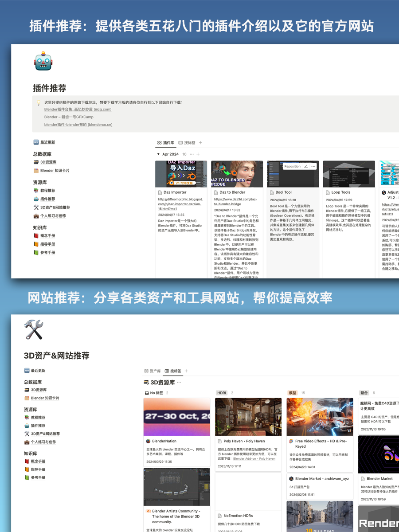Switch to the 插件库 gallery tab

[166, 143]
